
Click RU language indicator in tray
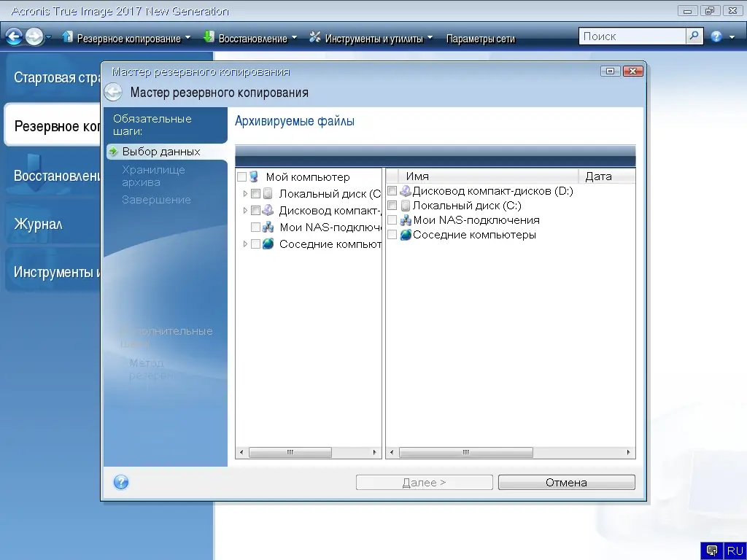(735, 551)
